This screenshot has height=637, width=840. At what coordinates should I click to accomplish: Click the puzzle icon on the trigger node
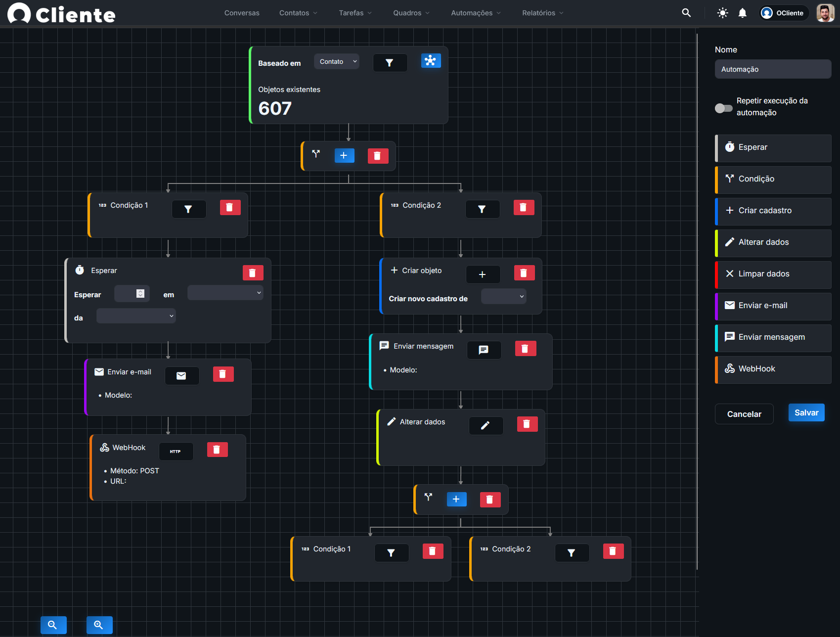(x=431, y=60)
